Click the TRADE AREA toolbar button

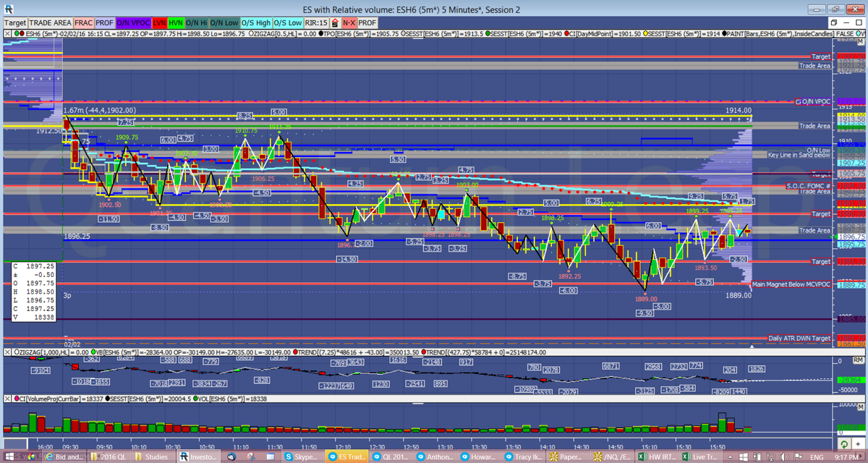pos(51,23)
